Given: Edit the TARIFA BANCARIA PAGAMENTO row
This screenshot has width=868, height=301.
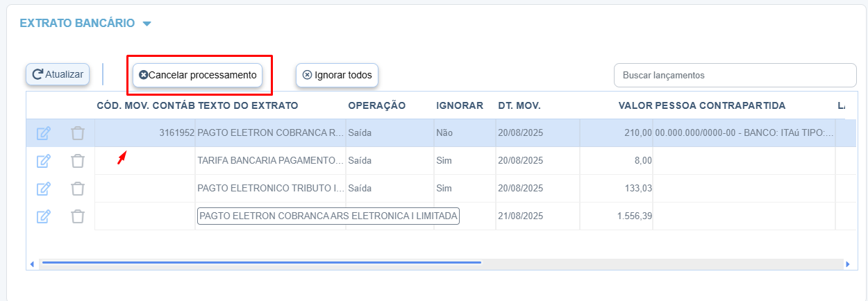Looking at the screenshot, I should [43, 161].
